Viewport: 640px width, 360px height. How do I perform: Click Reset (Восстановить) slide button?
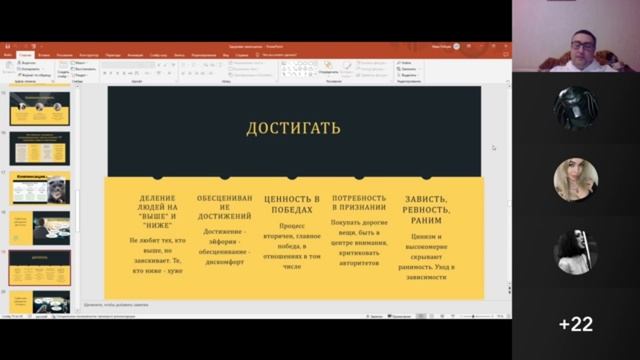[x=84, y=69]
